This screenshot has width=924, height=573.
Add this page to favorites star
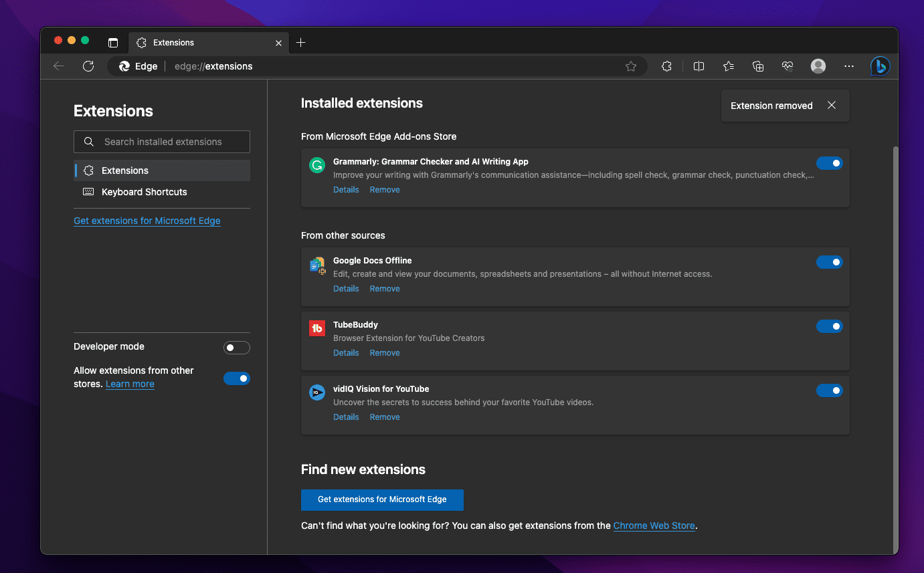[630, 66]
